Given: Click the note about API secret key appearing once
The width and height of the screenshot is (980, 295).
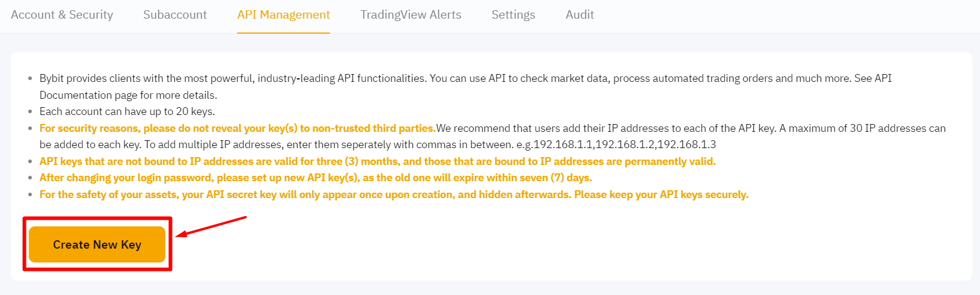Looking at the screenshot, I should click(394, 194).
